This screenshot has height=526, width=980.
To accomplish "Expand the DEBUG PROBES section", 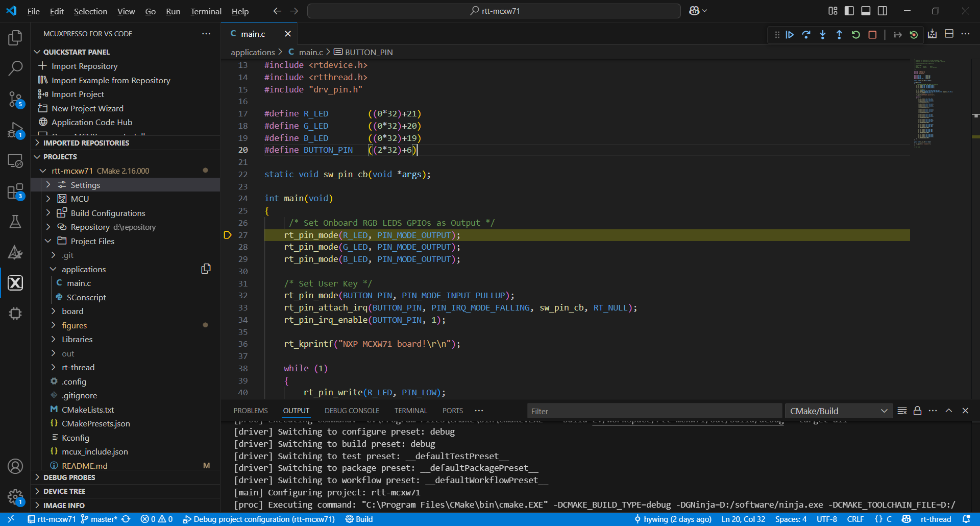I will point(69,477).
